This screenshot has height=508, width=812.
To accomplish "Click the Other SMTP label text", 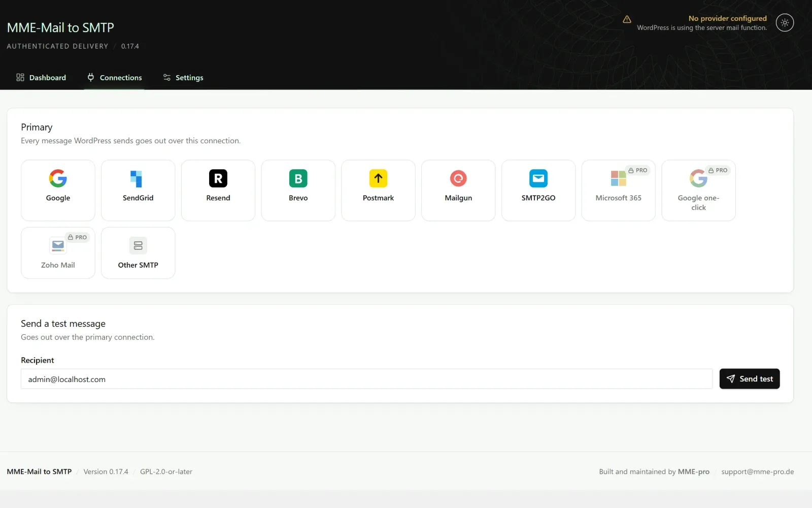I will 138,265.
